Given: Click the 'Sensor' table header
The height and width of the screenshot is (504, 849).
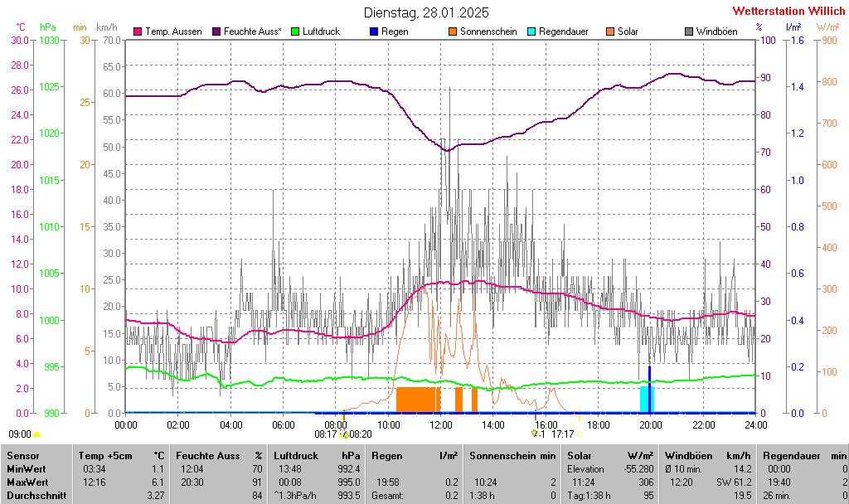Looking at the screenshot, I should 23,456.
